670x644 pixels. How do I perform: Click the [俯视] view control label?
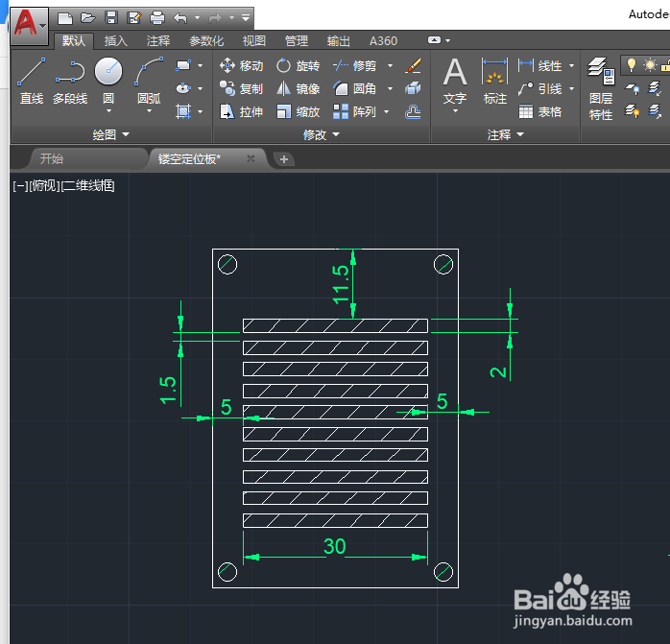(x=44, y=186)
